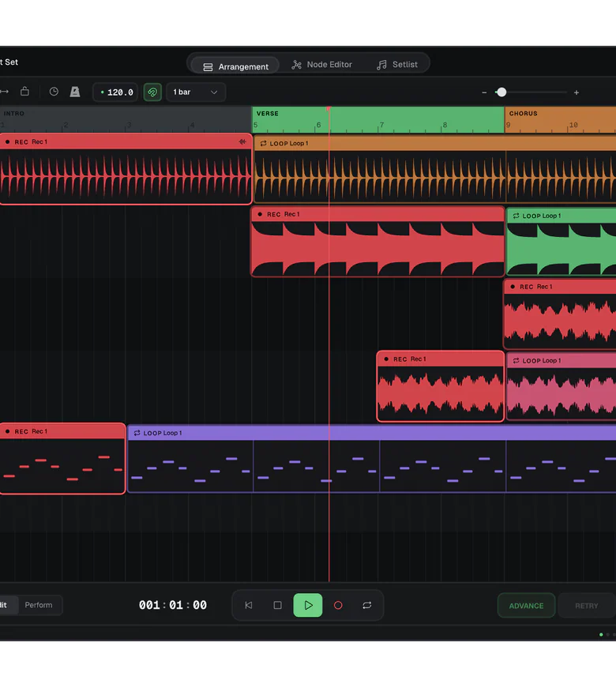The height and width of the screenshot is (695, 616).
Task: Select the third-track REC Rec 1 clip under CHORUS
Action: click(x=560, y=314)
